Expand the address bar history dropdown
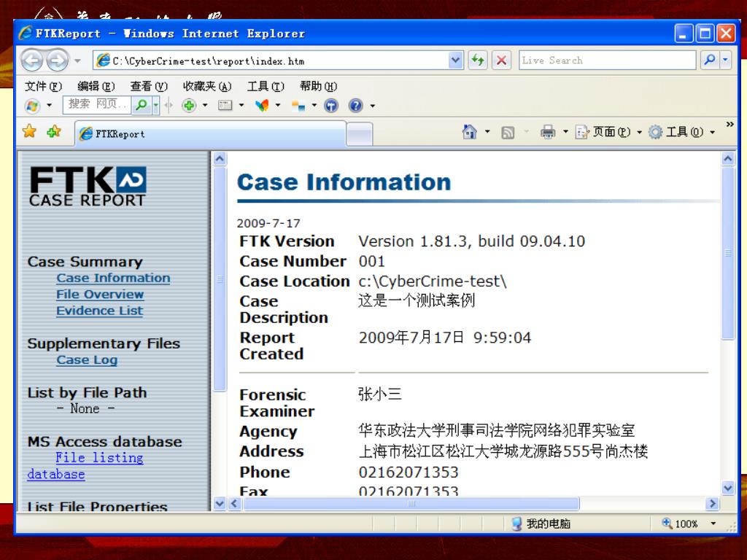The width and height of the screenshot is (747, 560). pos(455,61)
